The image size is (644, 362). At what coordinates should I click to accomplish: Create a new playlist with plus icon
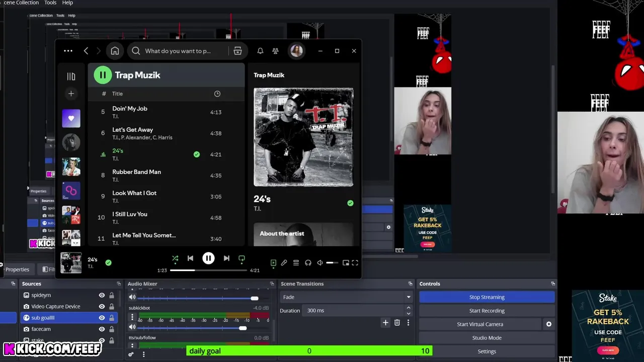click(x=71, y=94)
